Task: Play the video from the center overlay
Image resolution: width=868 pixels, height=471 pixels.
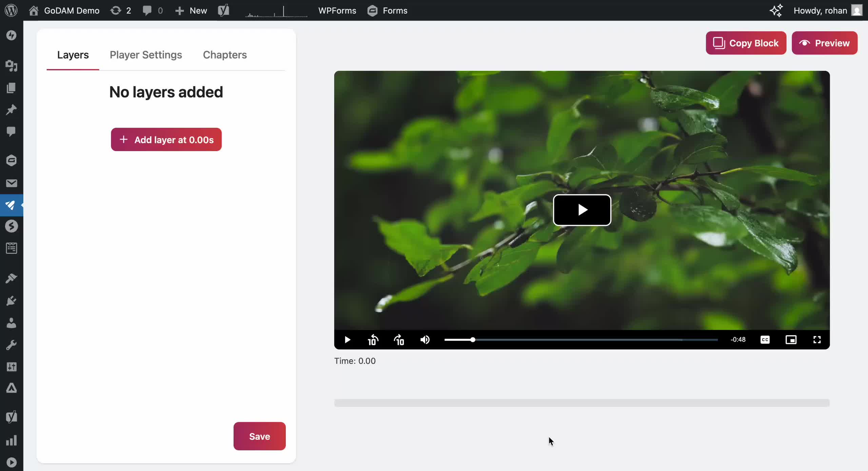Action: coord(582,210)
